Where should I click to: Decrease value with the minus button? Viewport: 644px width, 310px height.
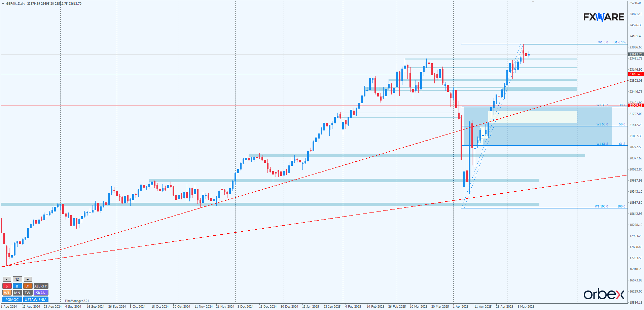point(7,279)
